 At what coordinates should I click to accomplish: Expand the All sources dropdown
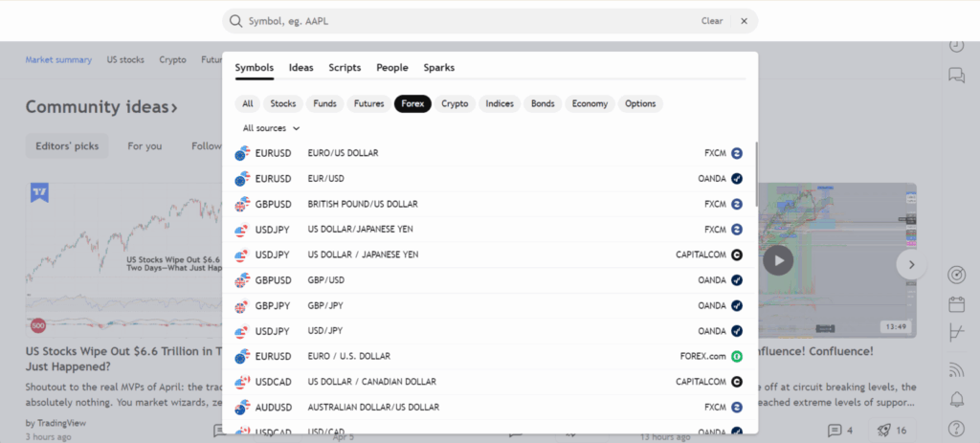271,128
